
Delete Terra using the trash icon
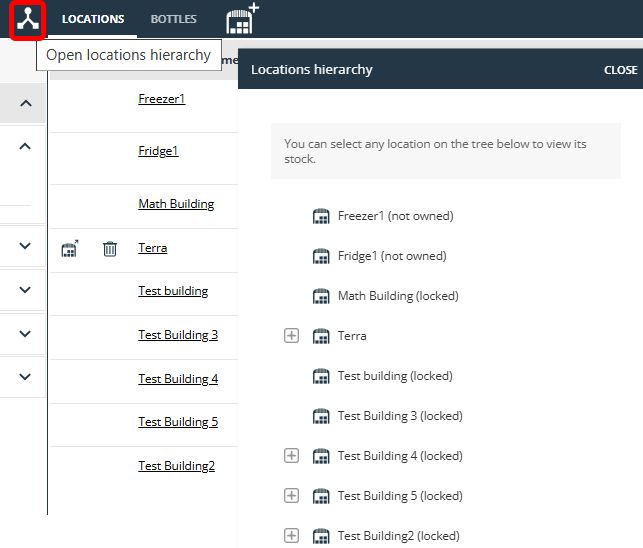click(x=109, y=249)
